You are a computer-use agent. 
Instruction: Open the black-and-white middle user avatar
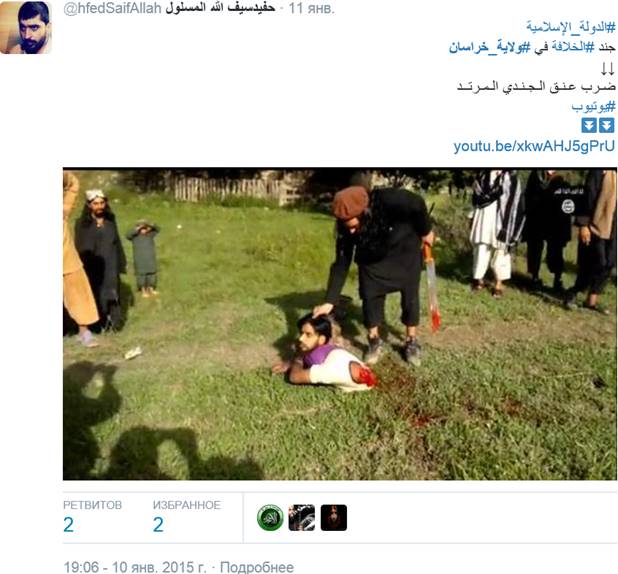[x=302, y=518]
